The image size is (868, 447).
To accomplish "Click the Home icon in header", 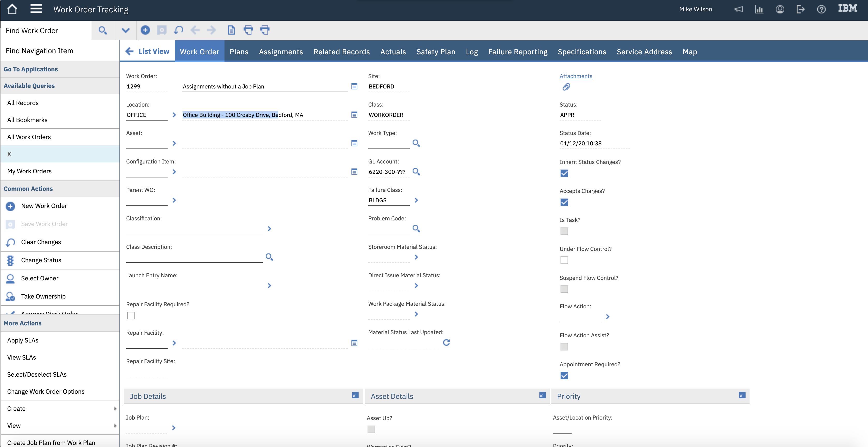I will (12, 9).
